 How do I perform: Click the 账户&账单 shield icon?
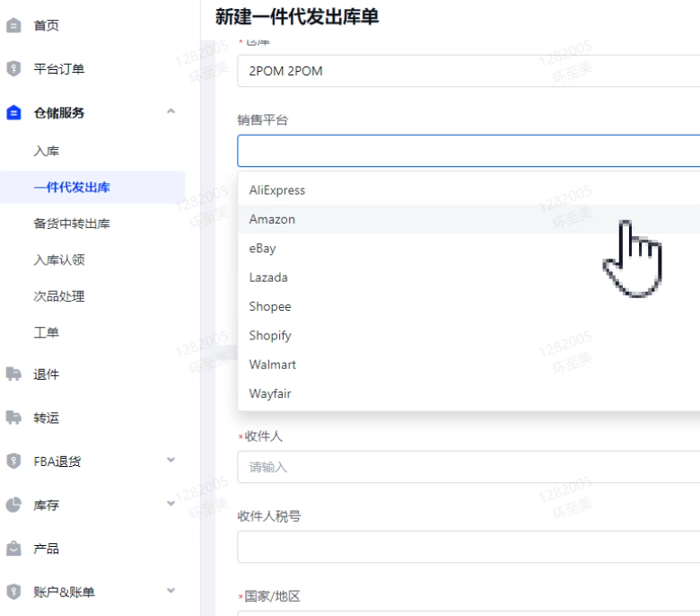click(13, 592)
